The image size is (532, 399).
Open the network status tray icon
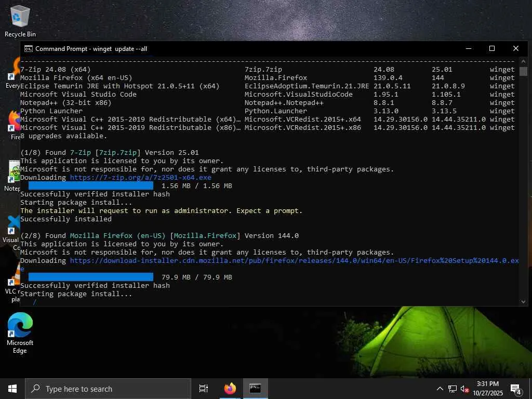[453, 389]
